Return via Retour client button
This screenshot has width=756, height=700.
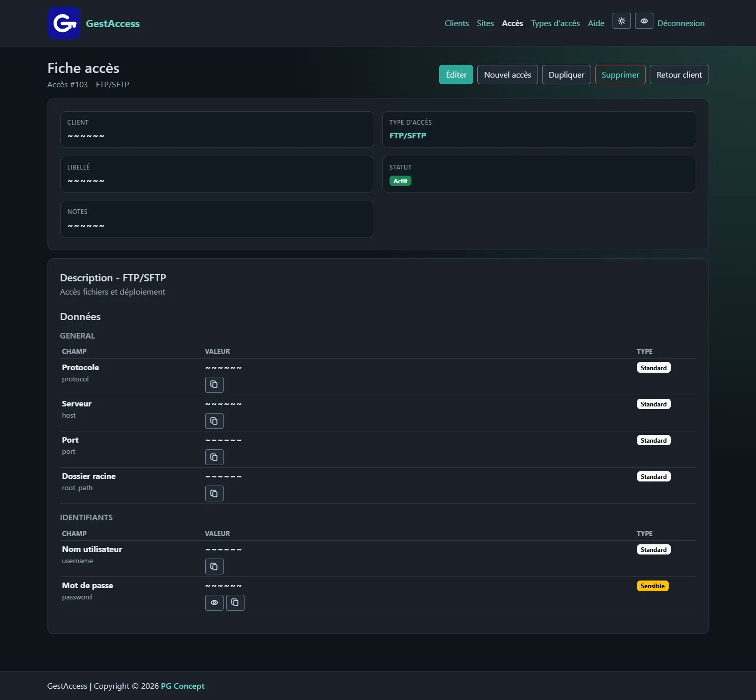coord(679,75)
